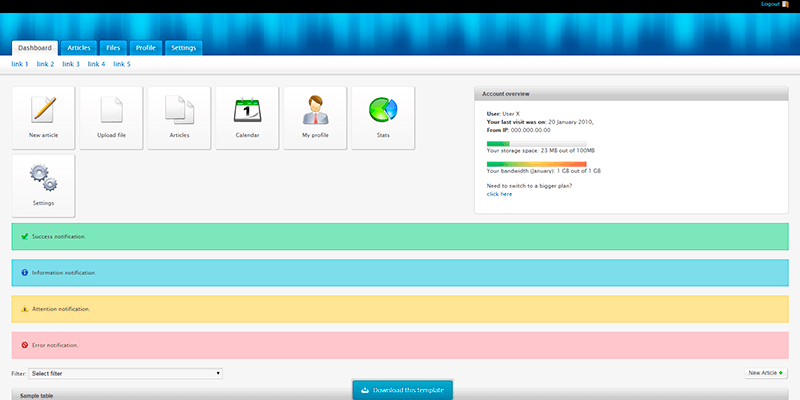
Task: Open link 1 in the submenu
Action: [x=20, y=64]
